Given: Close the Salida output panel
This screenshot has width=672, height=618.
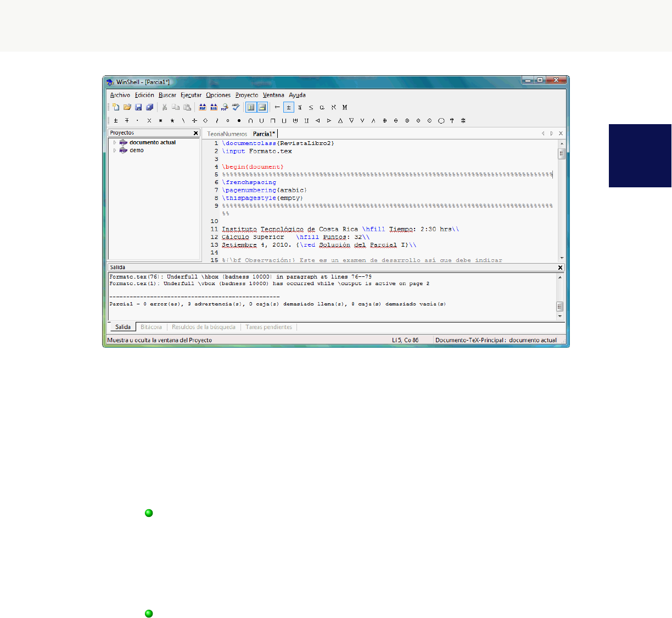Looking at the screenshot, I should [x=560, y=268].
